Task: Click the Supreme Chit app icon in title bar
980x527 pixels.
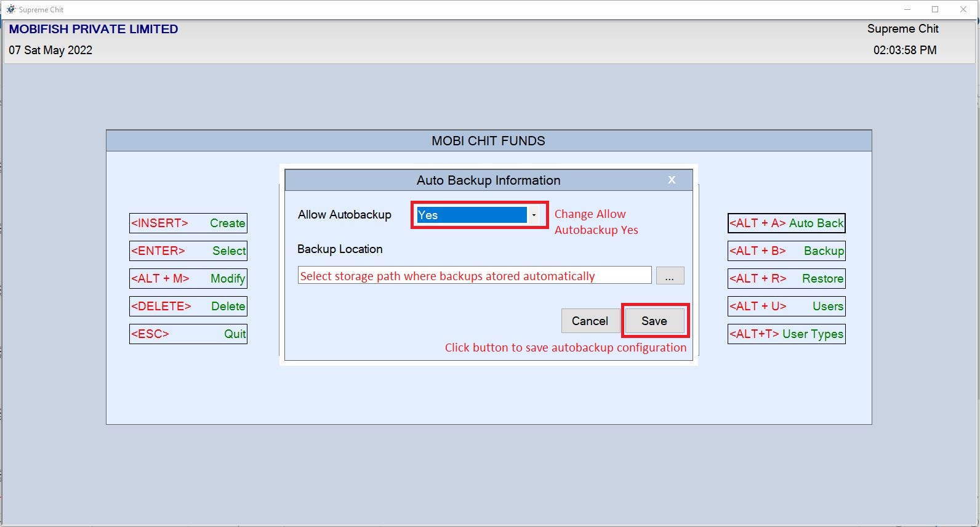Action: pos(10,9)
